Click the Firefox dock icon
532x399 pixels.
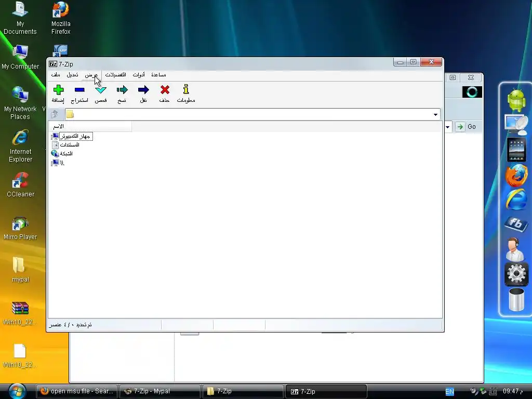point(516,176)
